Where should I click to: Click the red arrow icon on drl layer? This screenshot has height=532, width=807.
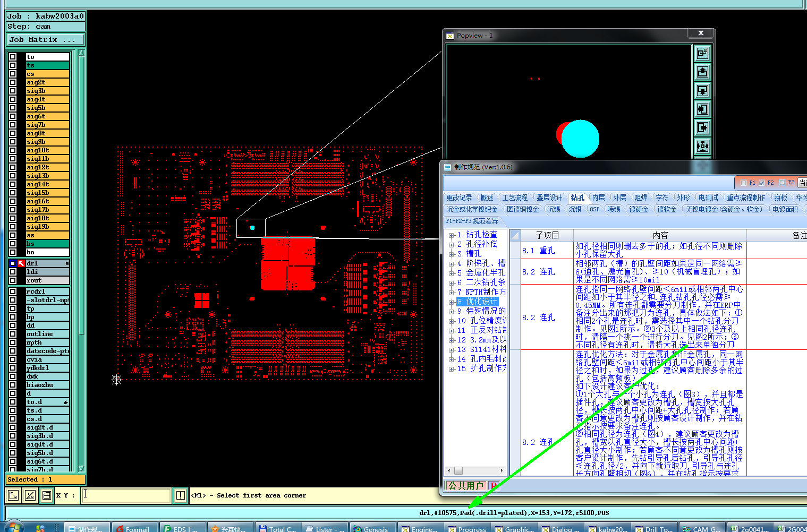point(21,263)
